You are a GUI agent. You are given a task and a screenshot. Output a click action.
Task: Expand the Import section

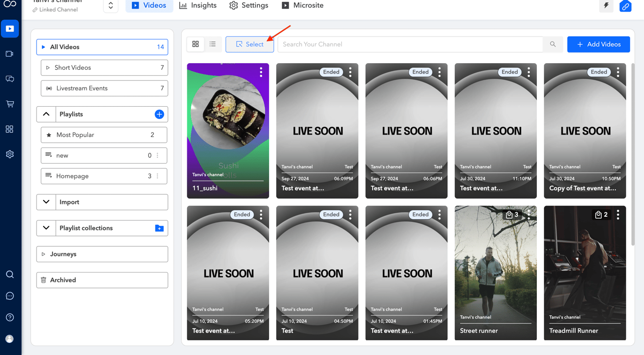coord(46,202)
